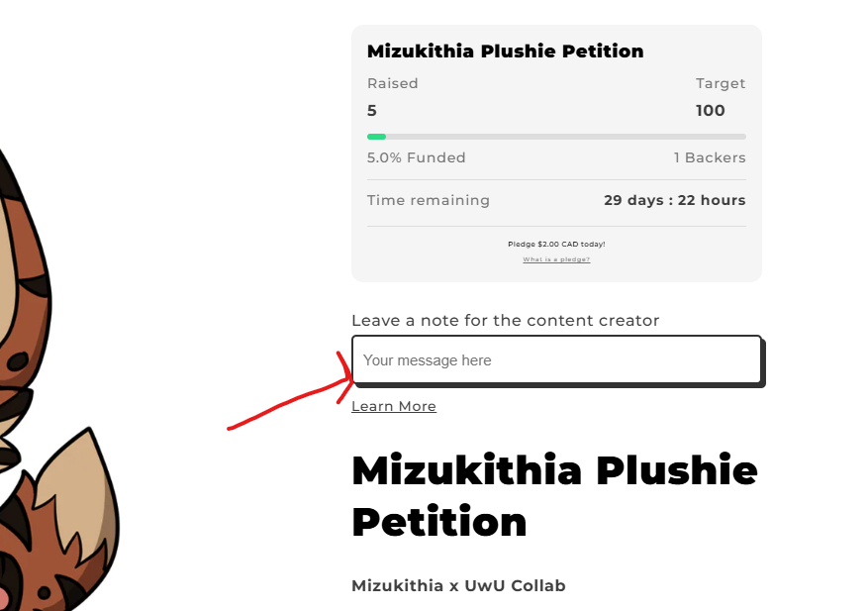This screenshot has width=868, height=611.
Task: Click the 'Raised' label in the card
Action: [392, 83]
